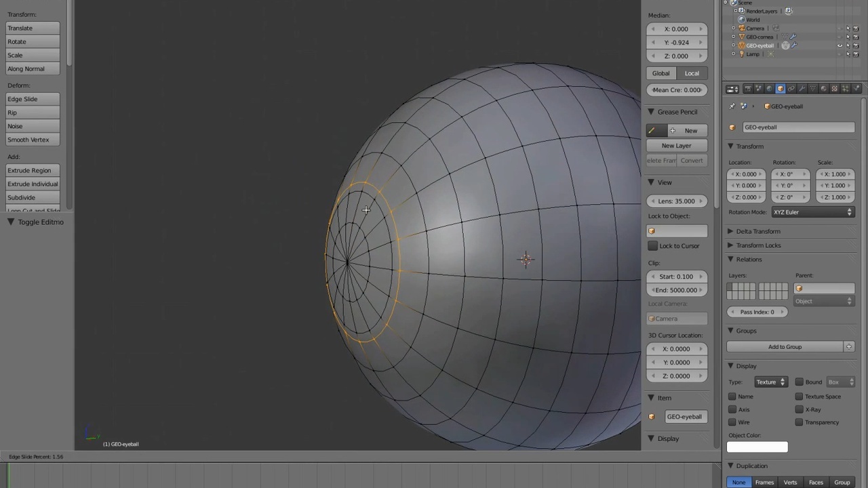Screen dimensions: 868x488
Task: Click the white Object Color swatch
Action: click(757, 447)
